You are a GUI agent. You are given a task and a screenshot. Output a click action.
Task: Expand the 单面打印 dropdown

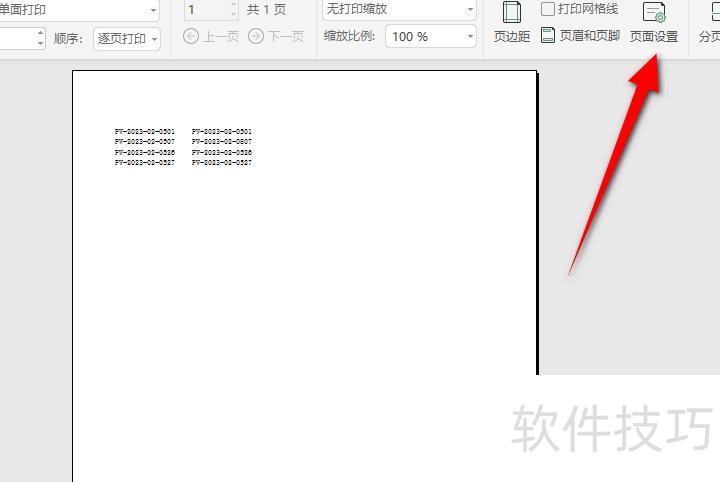click(x=153, y=10)
